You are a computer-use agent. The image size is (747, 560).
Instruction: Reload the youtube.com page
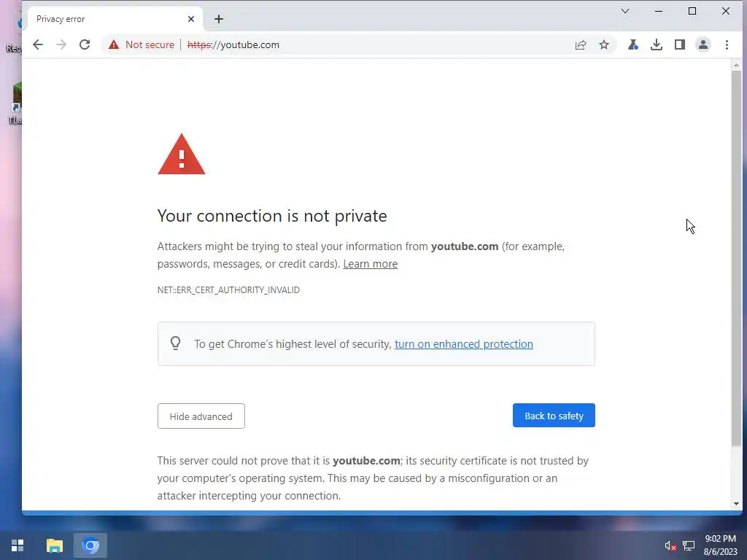85,44
